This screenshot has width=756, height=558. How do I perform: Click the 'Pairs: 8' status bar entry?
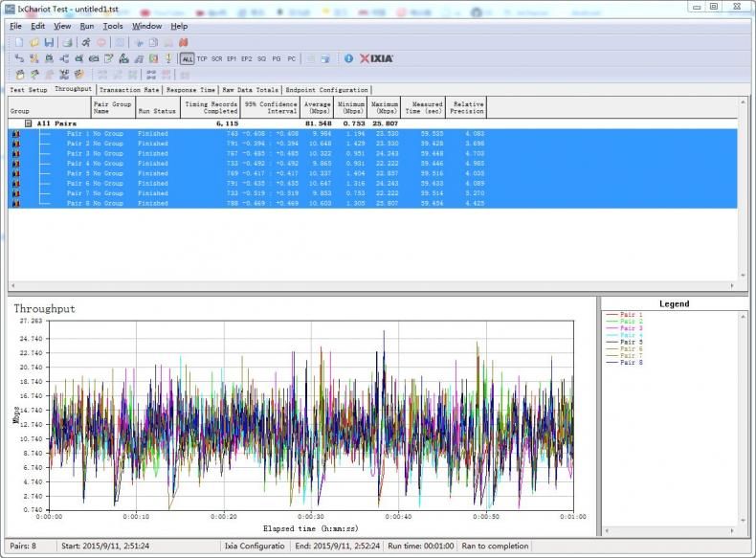pos(23,546)
